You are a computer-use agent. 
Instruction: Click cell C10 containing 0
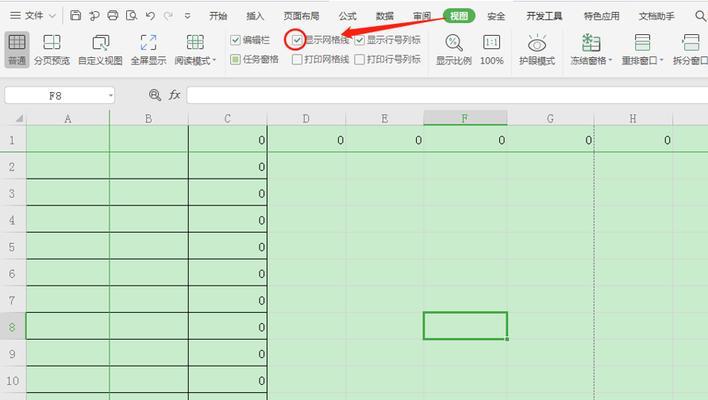click(x=228, y=380)
